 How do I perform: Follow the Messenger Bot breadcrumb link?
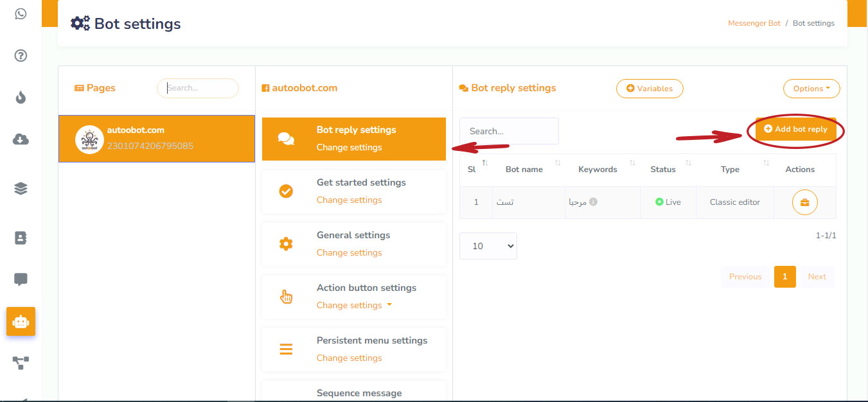pos(754,23)
